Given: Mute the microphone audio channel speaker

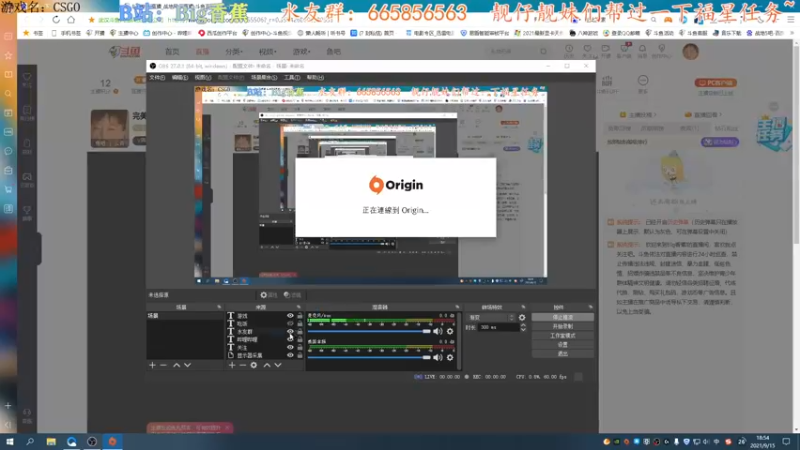Looking at the screenshot, I should (438, 332).
